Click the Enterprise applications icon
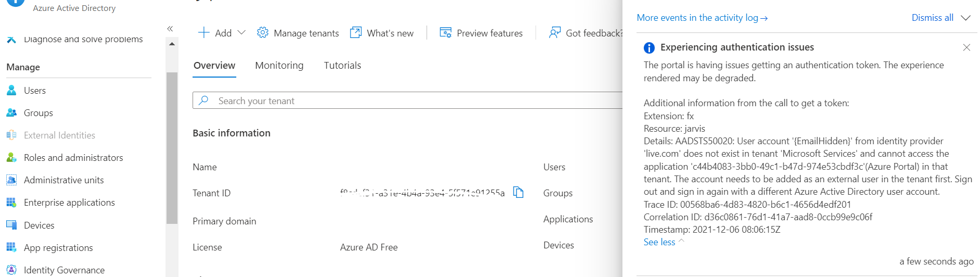This screenshot has height=277, width=980. click(11, 202)
